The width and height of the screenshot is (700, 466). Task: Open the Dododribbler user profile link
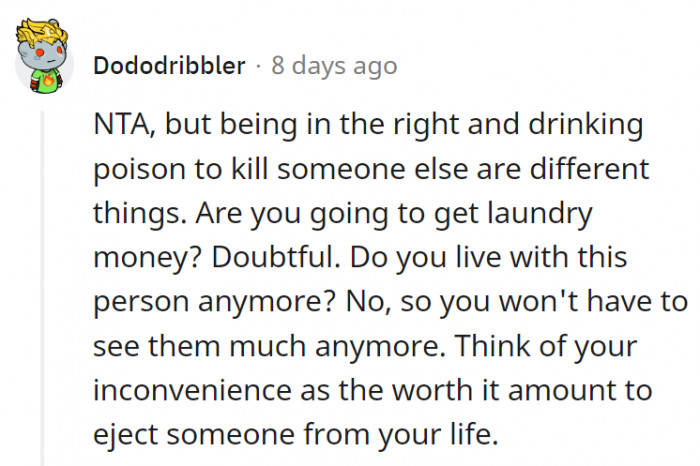tap(169, 66)
